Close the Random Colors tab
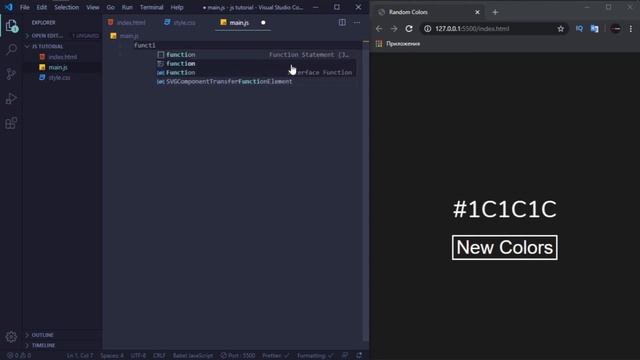This screenshot has width=640, height=360. click(x=477, y=12)
